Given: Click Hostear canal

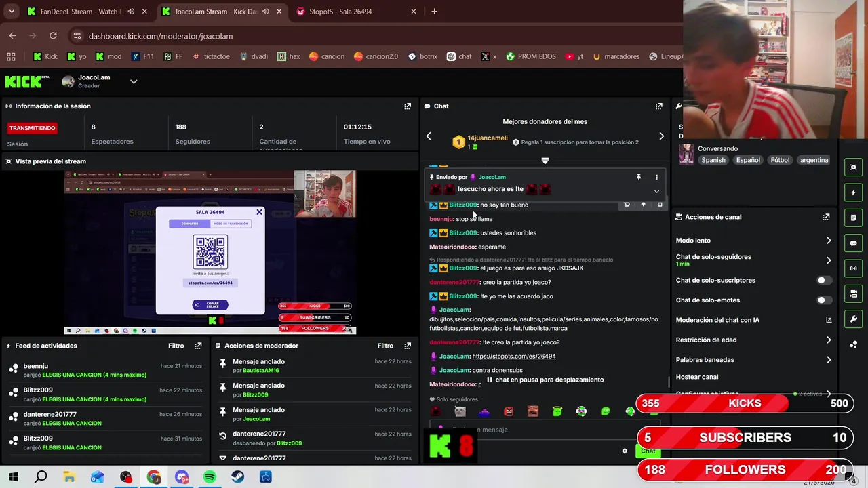Looking at the screenshot, I should (696, 377).
